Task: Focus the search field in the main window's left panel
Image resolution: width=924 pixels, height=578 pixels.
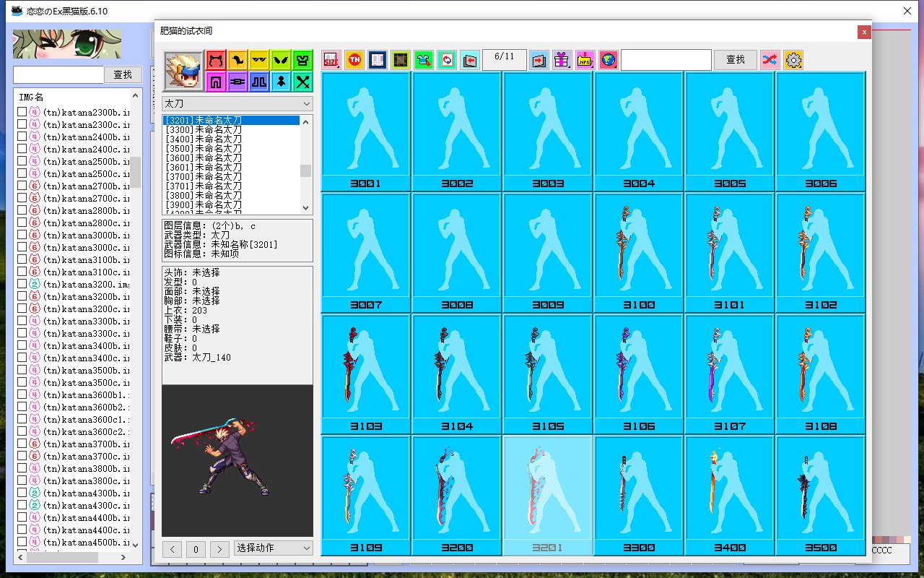Action: 58,74
